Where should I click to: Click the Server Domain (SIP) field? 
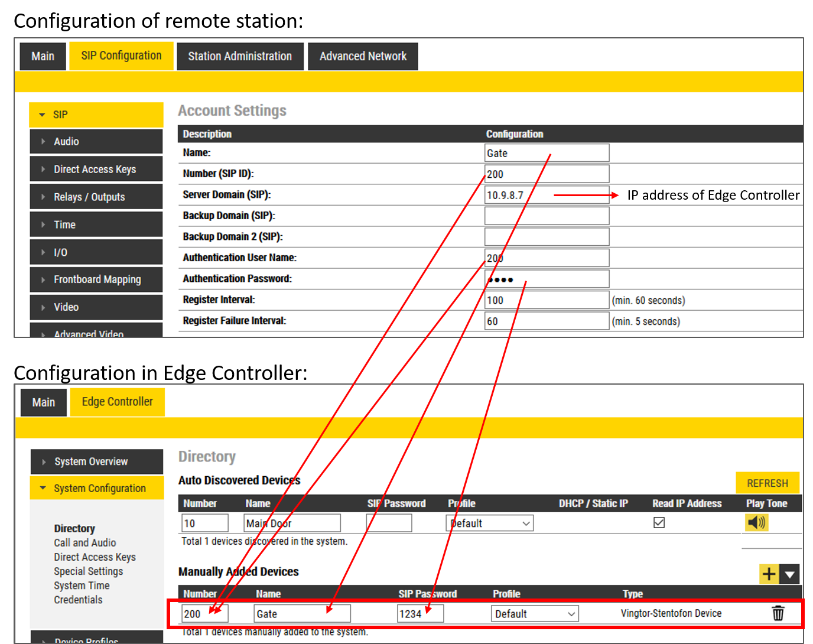[546, 196]
